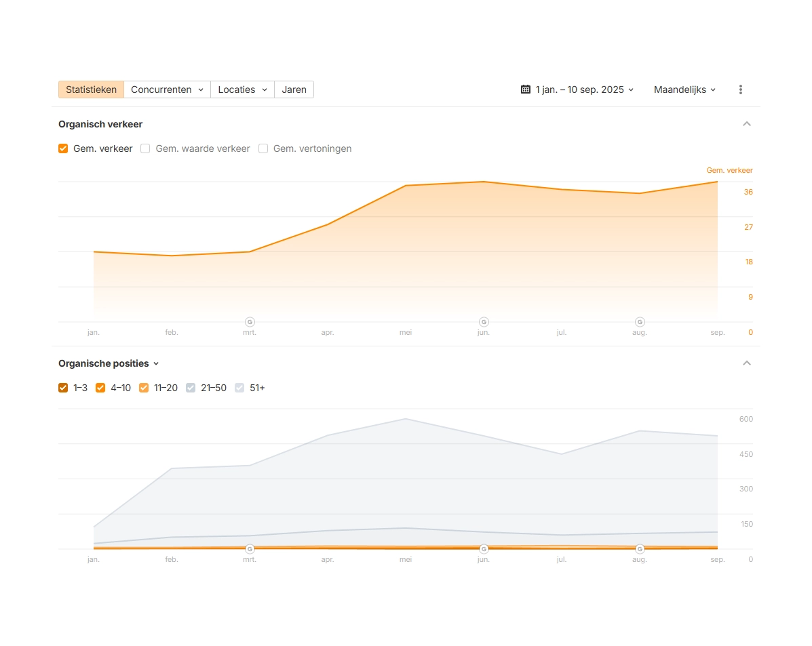The width and height of the screenshot is (812, 646).
Task: Enable the Gem. vertoningen checkbox
Action: tap(263, 148)
